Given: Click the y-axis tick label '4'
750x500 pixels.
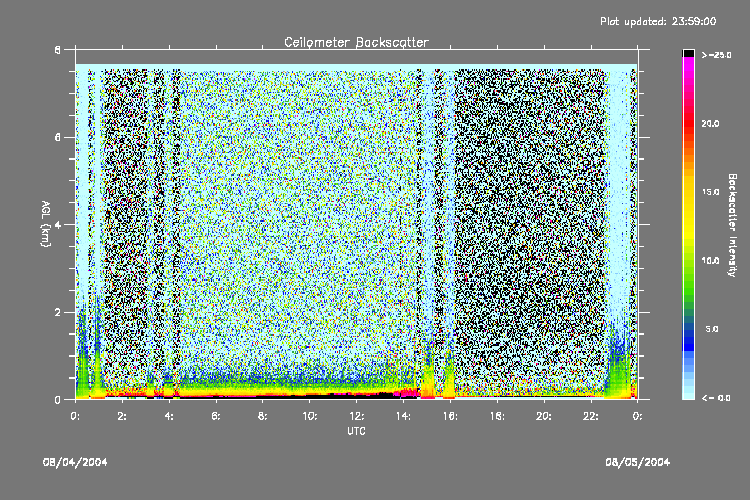Looking at the screenshot, I should [58, 225].
